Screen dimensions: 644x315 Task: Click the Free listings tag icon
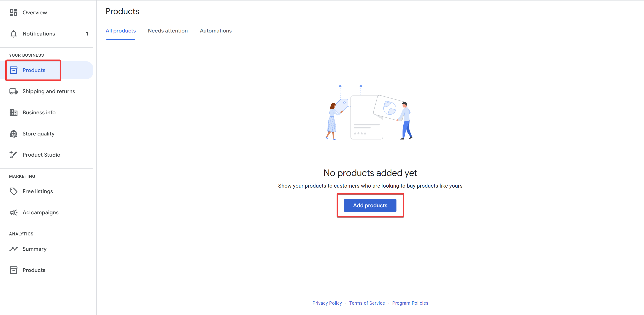(x=14, y=191)
